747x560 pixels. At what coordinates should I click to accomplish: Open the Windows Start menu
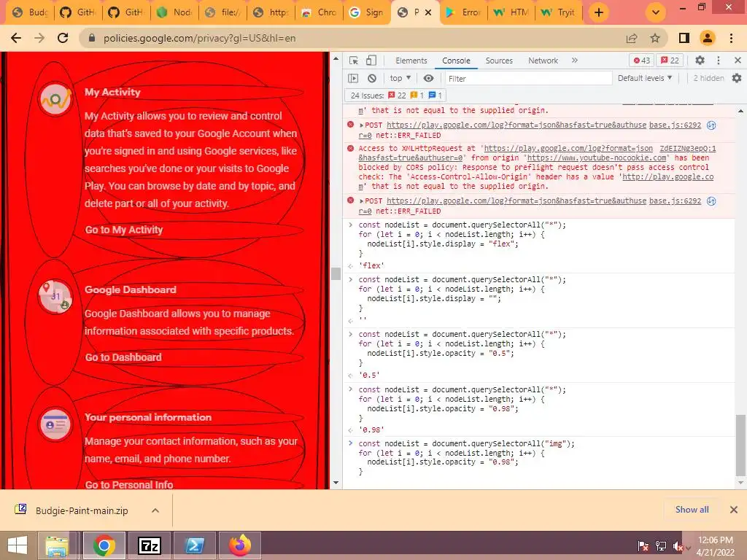[18, 545]
